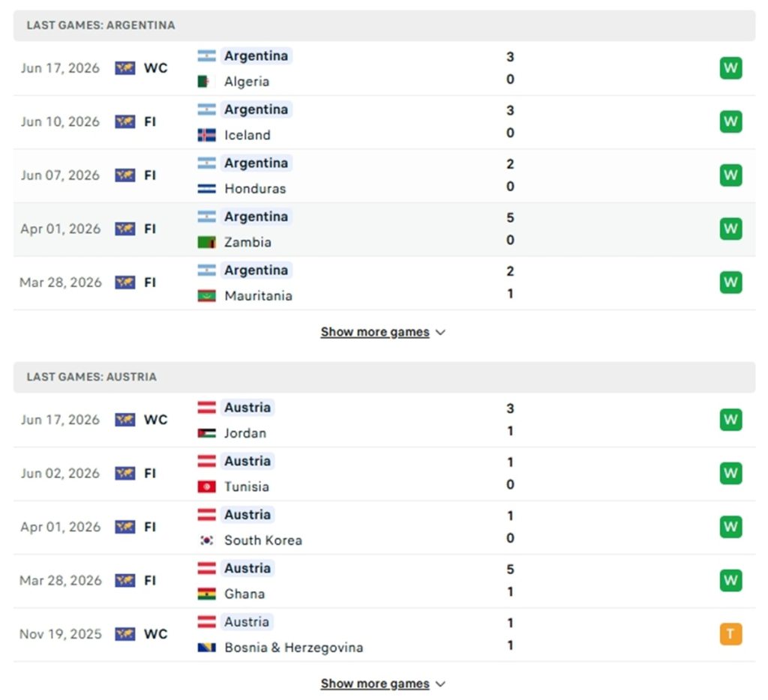Viewport: 768px width, 700px height.
Task: Click the Jordan flag icon
Action: click(206, 433)
